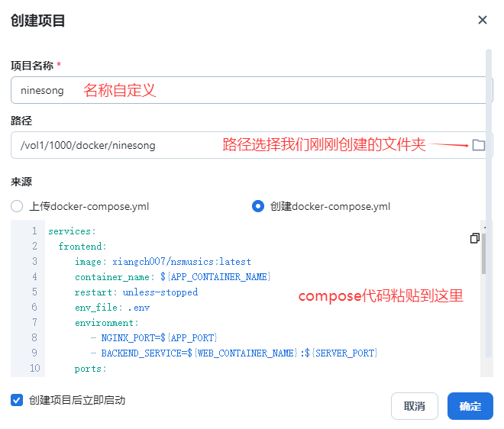This screenshot has height=429, width=504.
Task: Confirm with the 确定 button
Action: [470, 406]
